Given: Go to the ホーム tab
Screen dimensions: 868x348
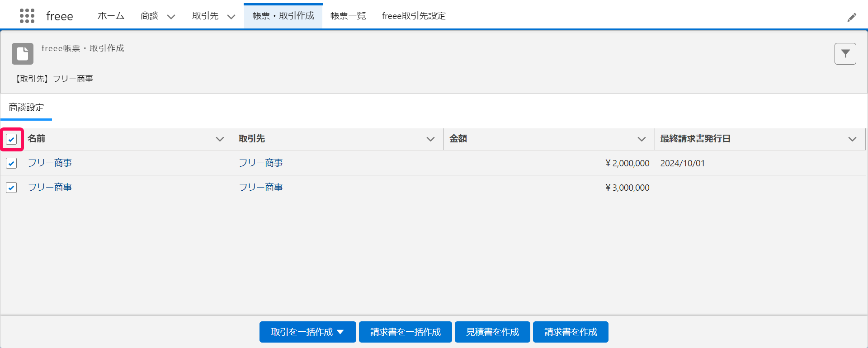Looking at the screenshot, I should (111, 16).
